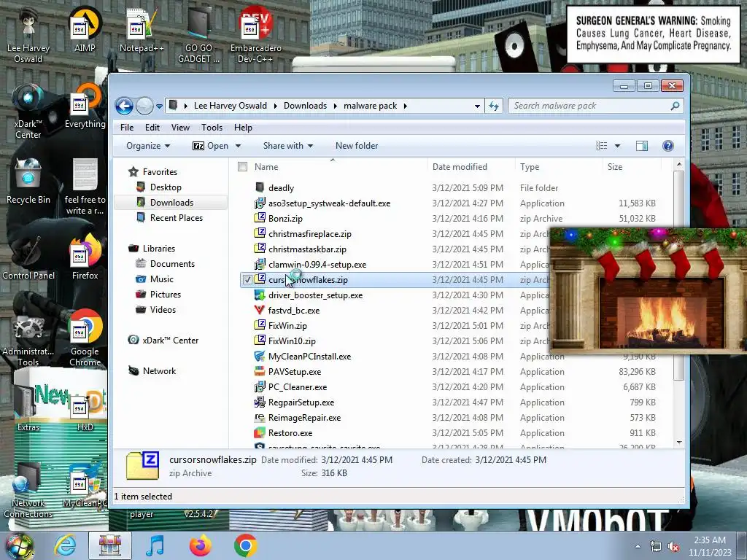Click the Start orb on taskbar

(19, 545)
